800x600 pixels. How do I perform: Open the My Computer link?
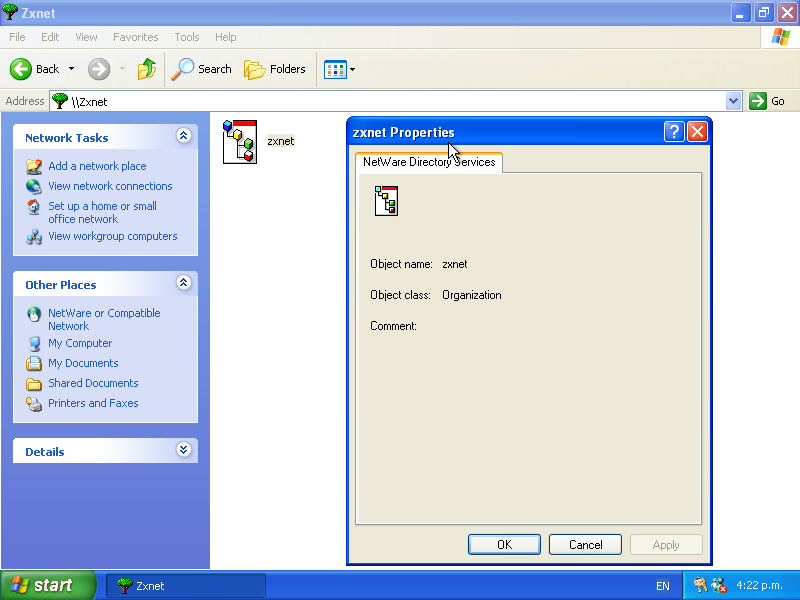click(80, 343)
